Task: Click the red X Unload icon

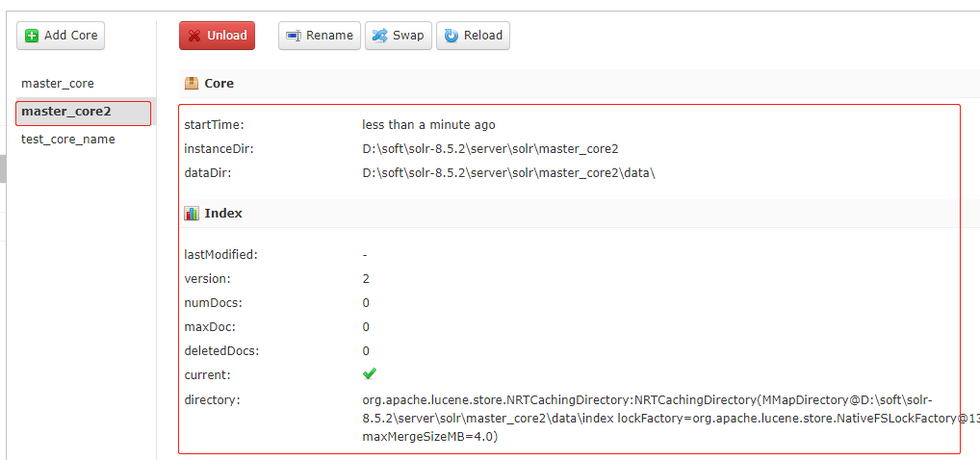Action: [x=194, y=36]
